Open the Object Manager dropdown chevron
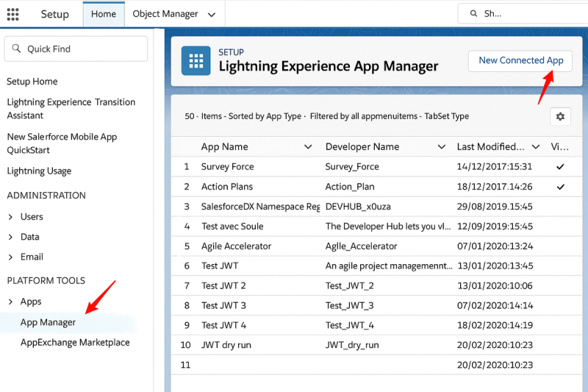Viewport: 588px width, 392px height. click(x=212, y=15)
